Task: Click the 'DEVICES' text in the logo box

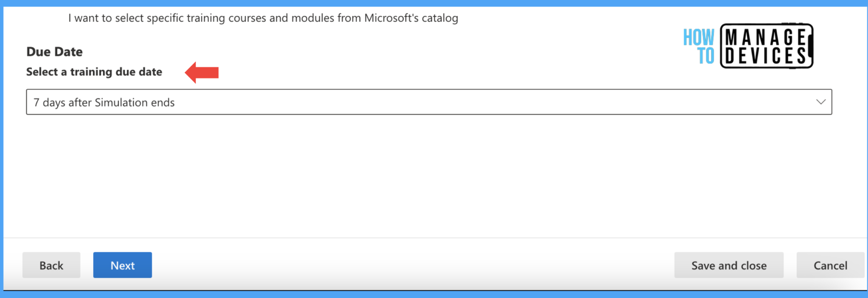Action: (765, 56)
